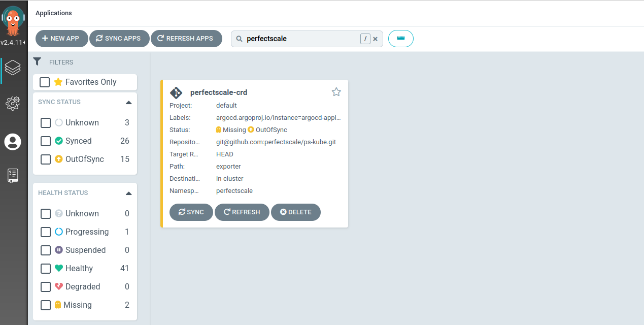
Task: Open the Settings gear in the sidebar
Action: [13, 104]
